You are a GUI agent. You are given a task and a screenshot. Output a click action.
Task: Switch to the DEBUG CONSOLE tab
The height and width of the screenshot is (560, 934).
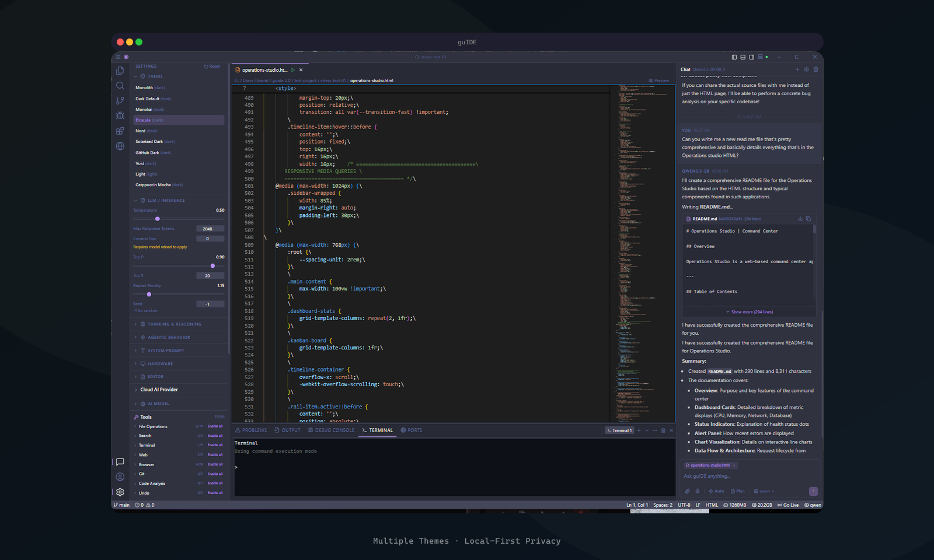click(x=331, y=430)
